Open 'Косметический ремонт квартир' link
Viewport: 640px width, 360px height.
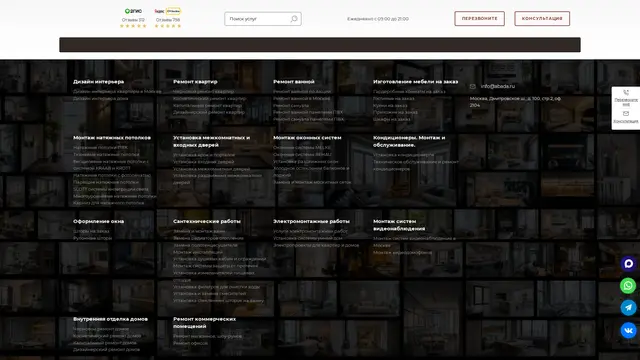coord(209,98)
